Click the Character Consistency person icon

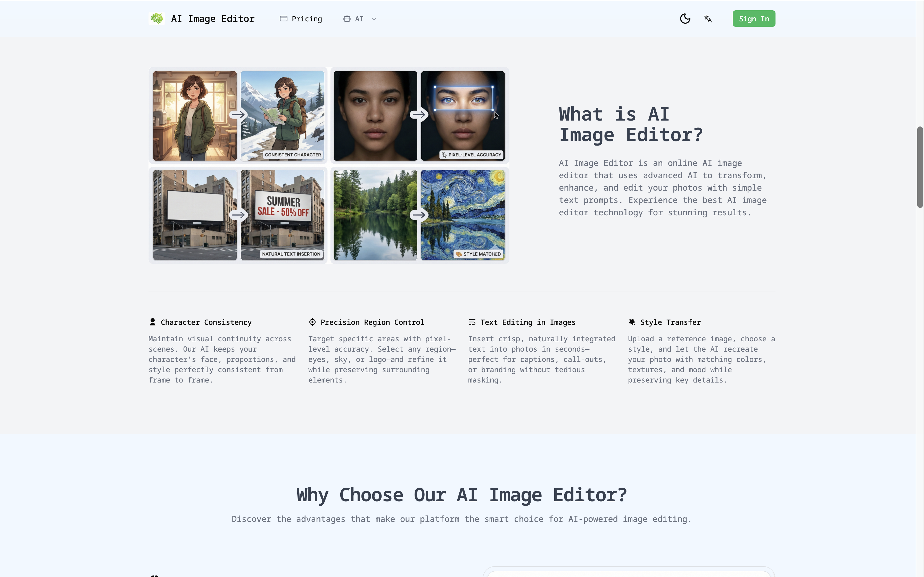(152, 322)
